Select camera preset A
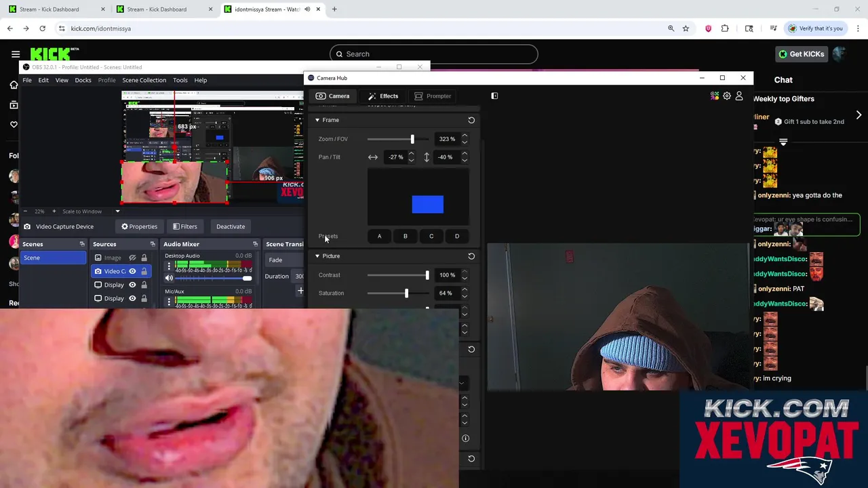 pyautogui.click(x=379, y=237)
